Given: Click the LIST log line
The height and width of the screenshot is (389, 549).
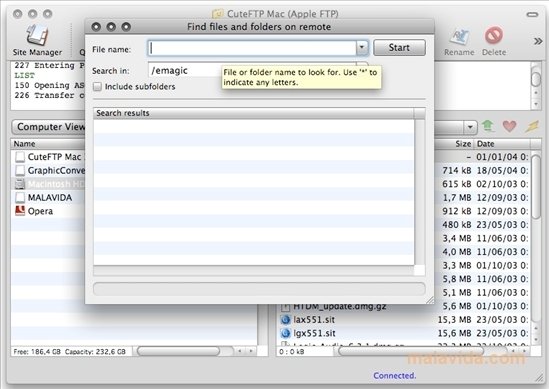Looking at the screenshot, I should (24, 75).
